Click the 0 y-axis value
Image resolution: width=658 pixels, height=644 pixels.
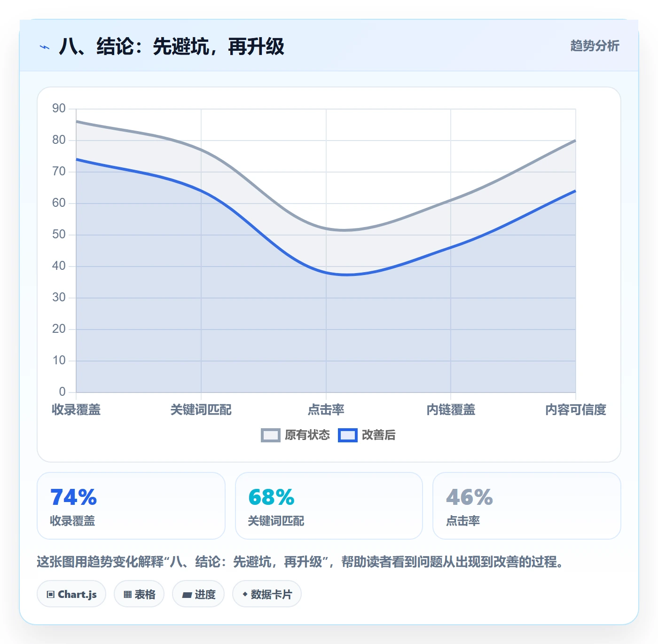[62, 392]
